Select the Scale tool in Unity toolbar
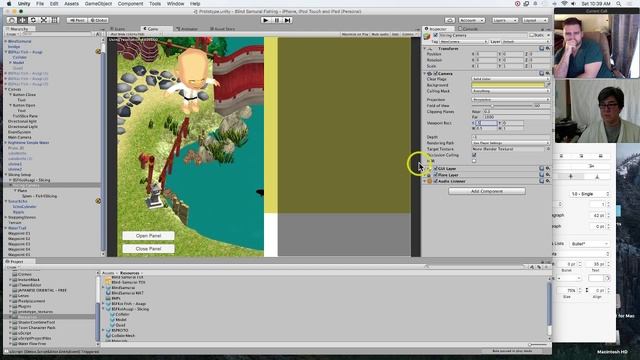This screenshot has width=640, height=360. (x=44, y=20)
